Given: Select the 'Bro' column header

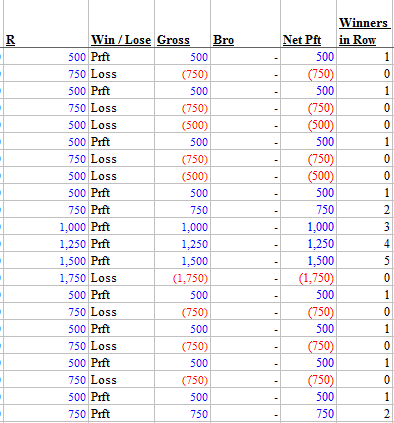Looking at the screenshot, I should click(x=245, y=24).
